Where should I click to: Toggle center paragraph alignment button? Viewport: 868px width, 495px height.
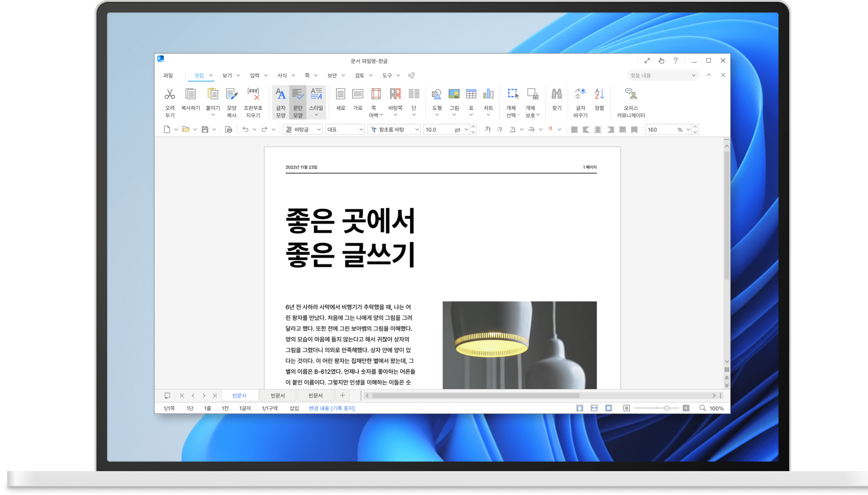coord(598,130)
